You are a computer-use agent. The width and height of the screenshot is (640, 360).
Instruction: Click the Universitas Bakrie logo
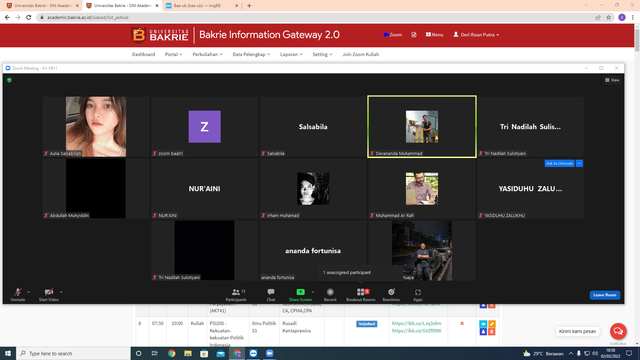[160, 35]
